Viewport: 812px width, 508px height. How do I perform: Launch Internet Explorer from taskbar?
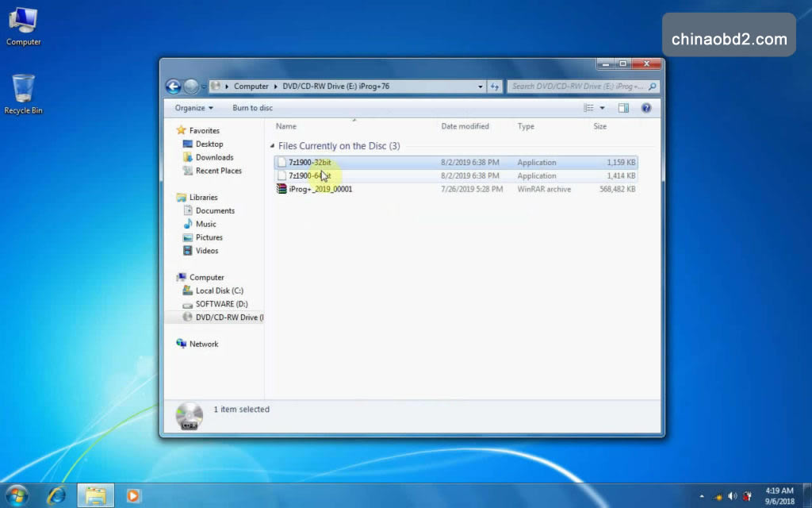tap(56, 495)
